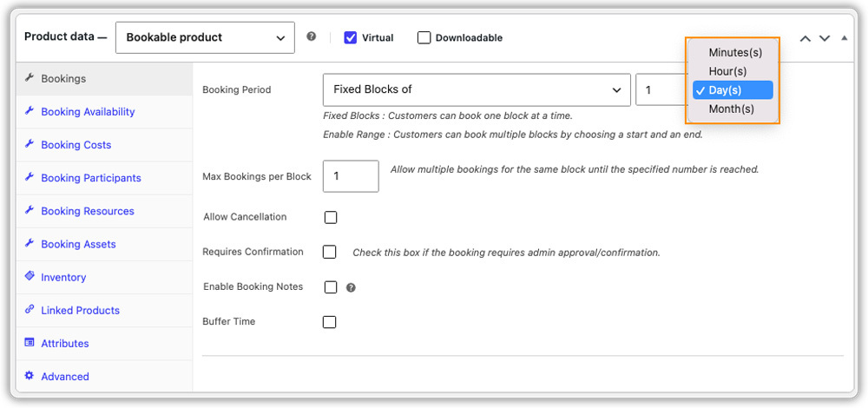Click the Allow Cancellation label
Screen dimensions: 868x408
pos(245,217)
